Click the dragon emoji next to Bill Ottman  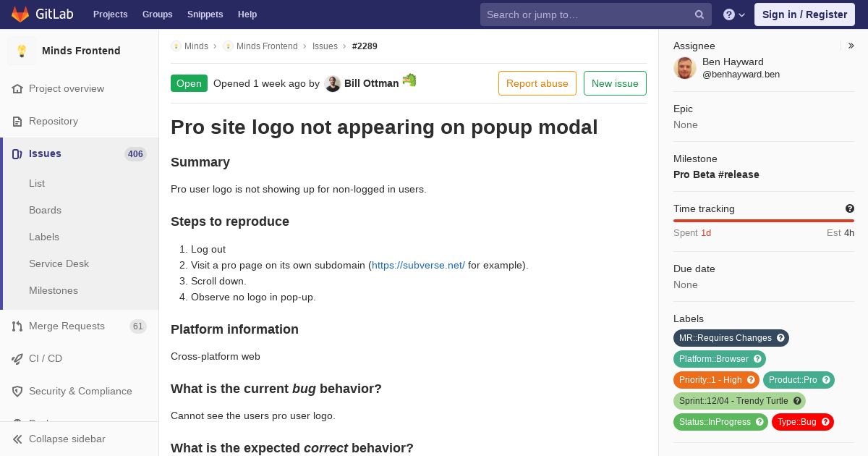[409, 80]
